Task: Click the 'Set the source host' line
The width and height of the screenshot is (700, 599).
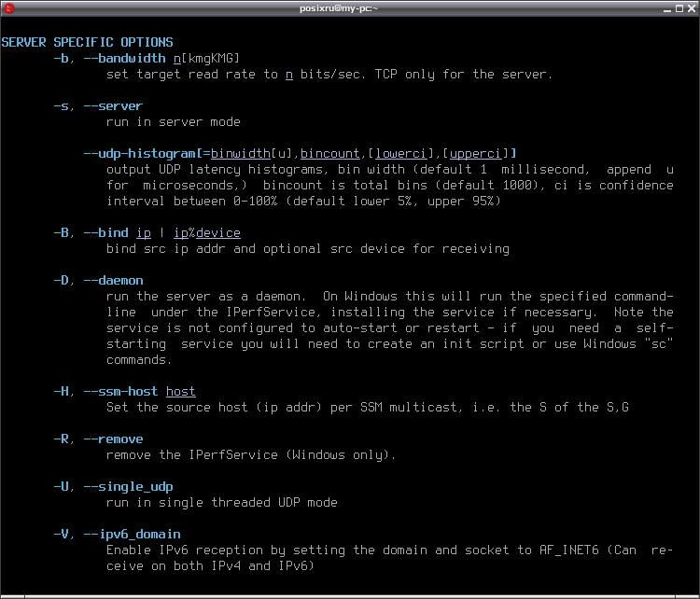Action: 368,408
